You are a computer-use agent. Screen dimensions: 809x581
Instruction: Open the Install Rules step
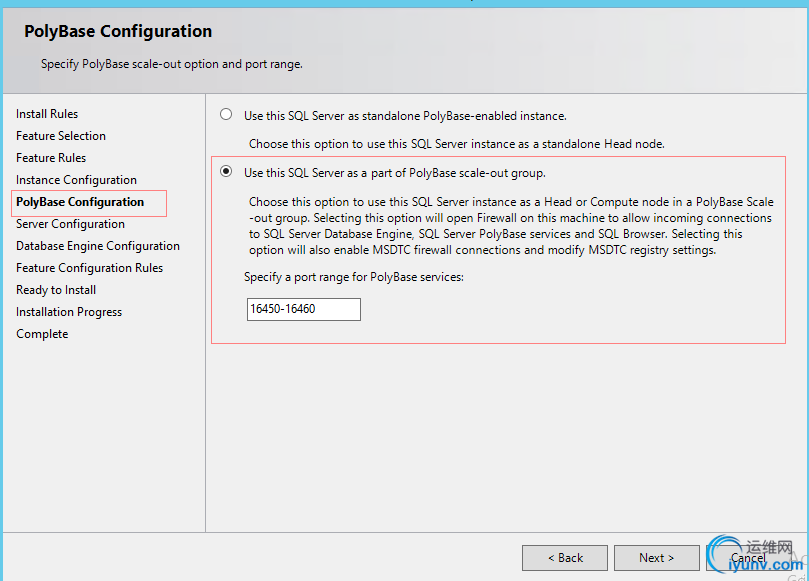point(47,114)
